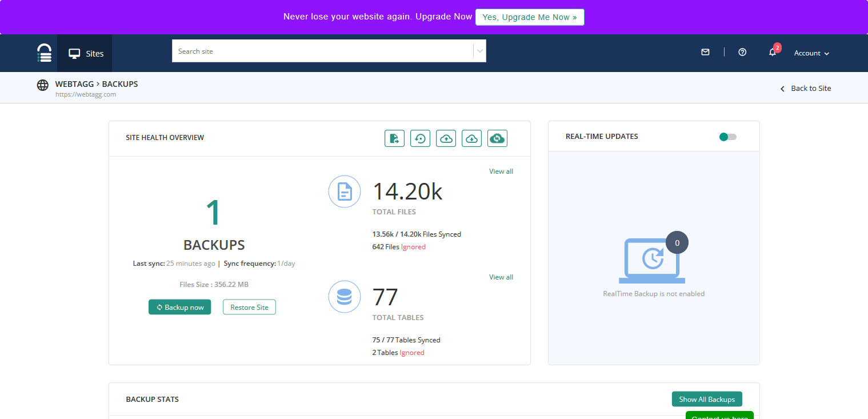Screen dimensions: 868x419
Task: Click the cloud download icon
Action: click(x=471, y=138)
